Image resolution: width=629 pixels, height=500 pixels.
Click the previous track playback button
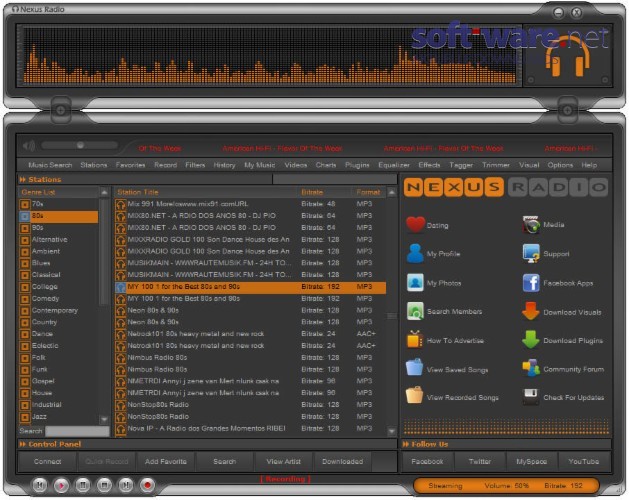(x=40, y=485)
